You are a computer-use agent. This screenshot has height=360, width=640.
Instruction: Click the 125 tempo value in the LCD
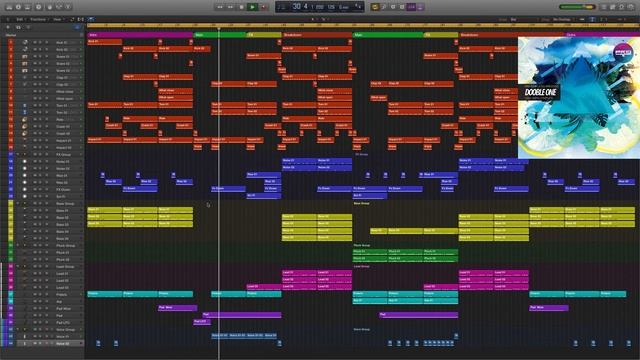[331, 7]
